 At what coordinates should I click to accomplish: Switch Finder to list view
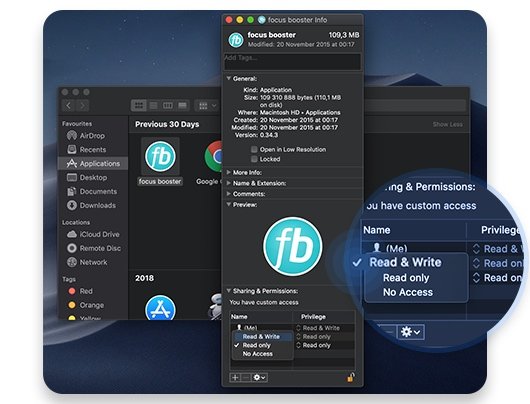[x=153, y=105]
